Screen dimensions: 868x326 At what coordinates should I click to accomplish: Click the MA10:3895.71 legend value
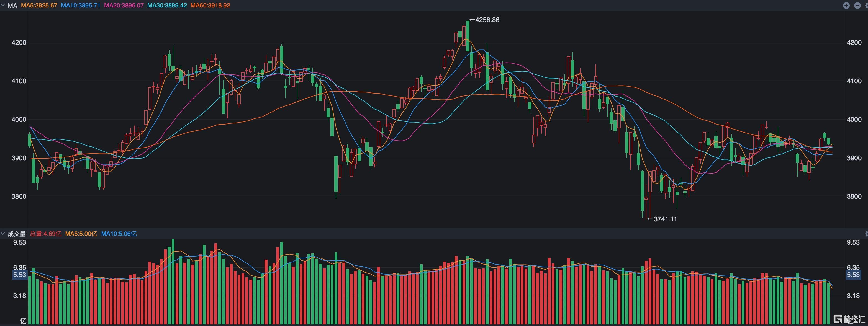coord(81,6)
